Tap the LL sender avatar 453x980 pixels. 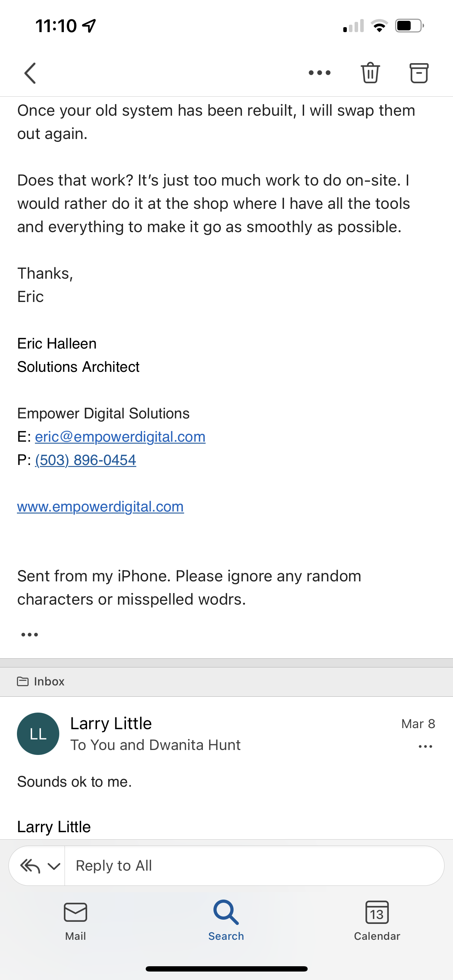38,733
